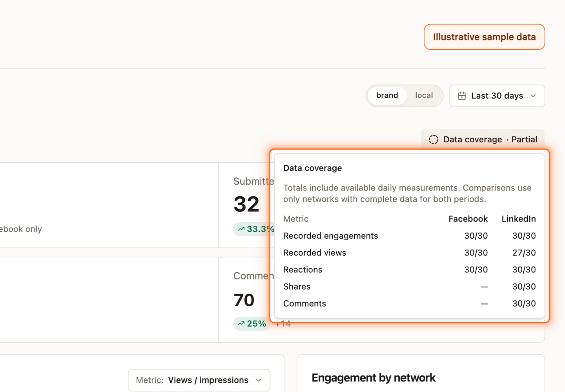Click the large 32 value
Image resolution: width=565 pixels, height=392 pixels.
point(246,204)
